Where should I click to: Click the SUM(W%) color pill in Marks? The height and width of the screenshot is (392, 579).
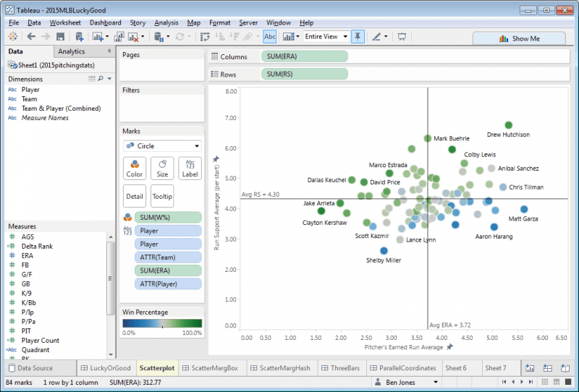(168, 218)
